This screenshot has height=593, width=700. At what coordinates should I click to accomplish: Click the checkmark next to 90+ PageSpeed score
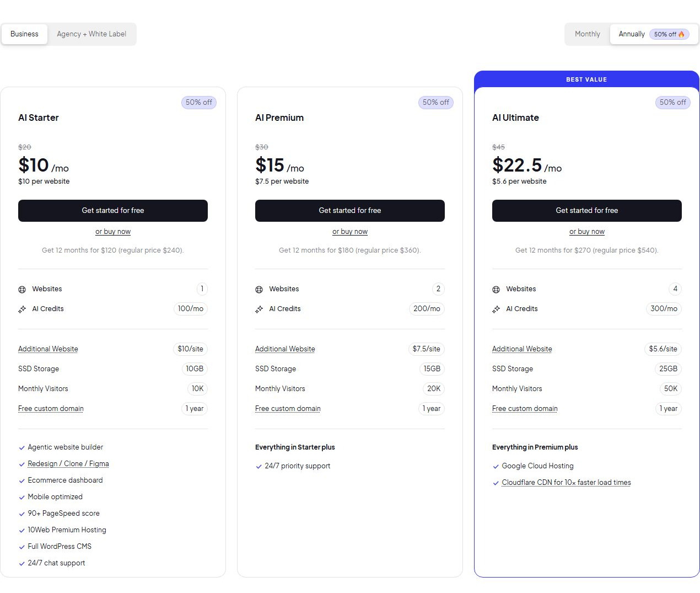(21, 514)
